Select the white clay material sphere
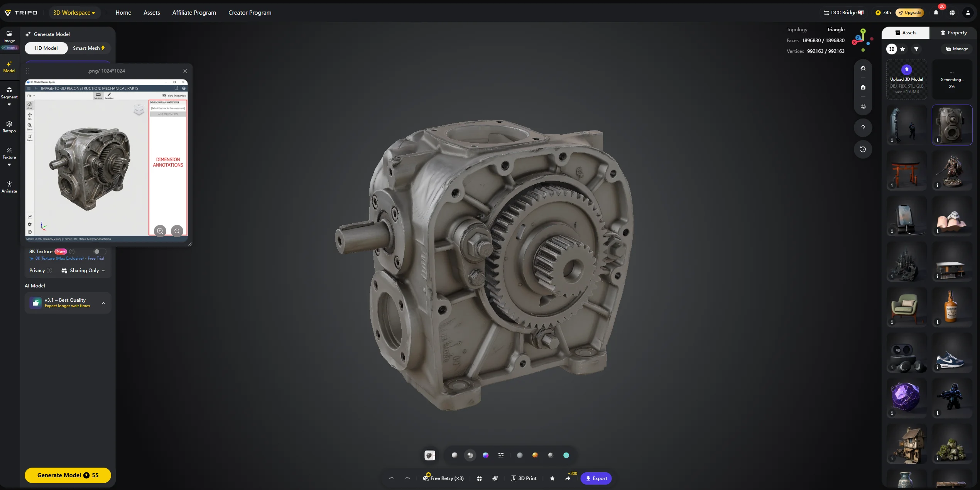The width and height of the screenshot is (980, 490). [x=455, y=455]
